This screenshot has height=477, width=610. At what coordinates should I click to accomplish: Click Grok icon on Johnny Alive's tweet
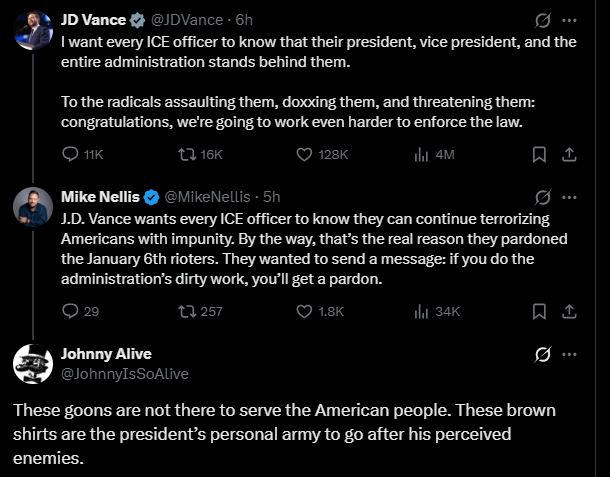click(543, 354)
